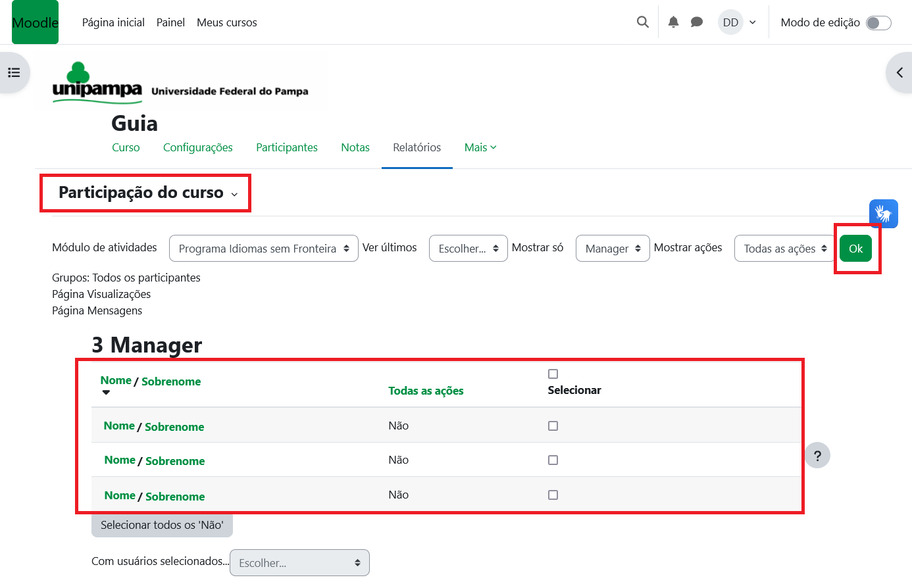Open the Módulo de atividades dropdown

[263, 249]
